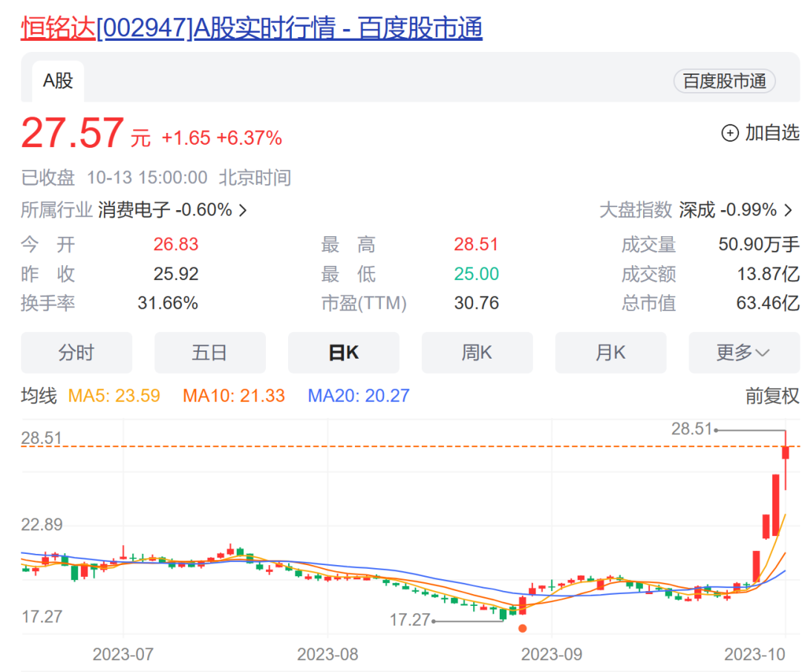Screen dimensions: 802x672
Task: Click the 成交量 value 50.90万手
Action: (x=758, y=244)
